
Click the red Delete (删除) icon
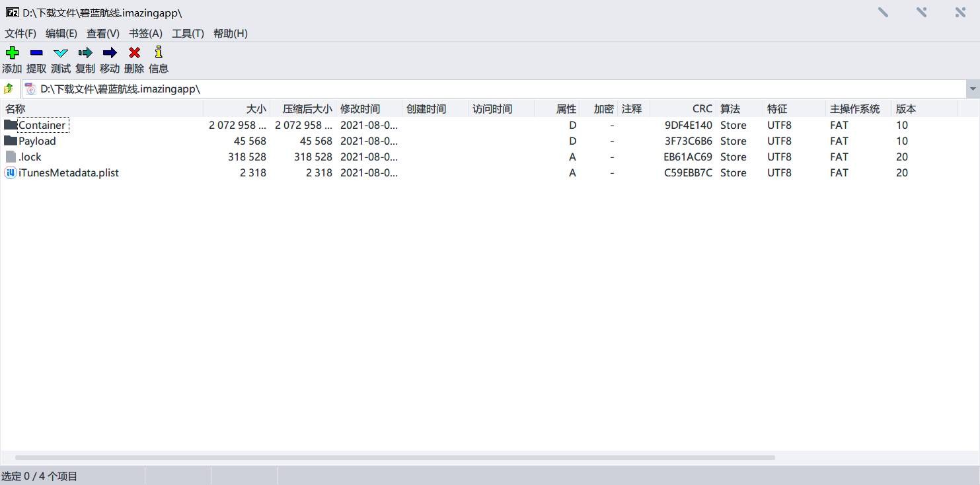[134, 53]
